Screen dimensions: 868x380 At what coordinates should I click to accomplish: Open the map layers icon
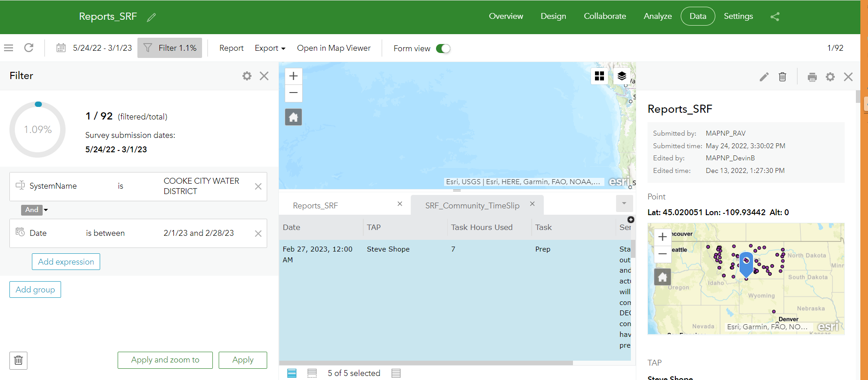[622, 76]
